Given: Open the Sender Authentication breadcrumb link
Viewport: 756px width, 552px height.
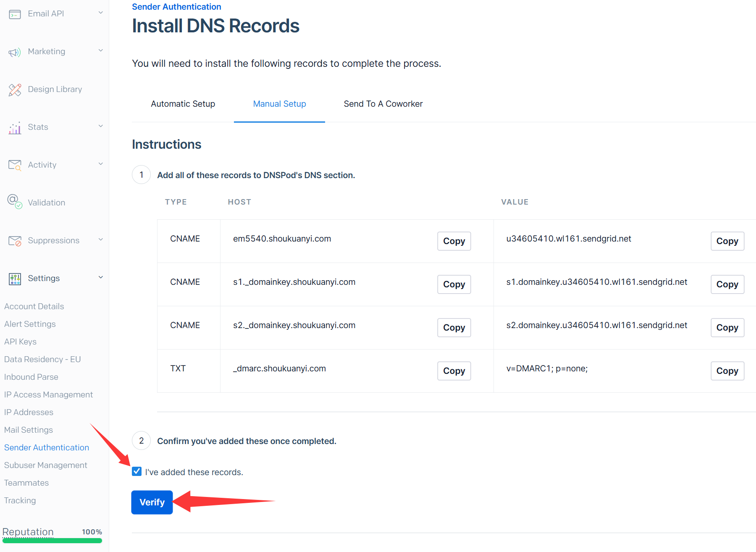Looking at the screenshot, I should click(x=176, y=7).
